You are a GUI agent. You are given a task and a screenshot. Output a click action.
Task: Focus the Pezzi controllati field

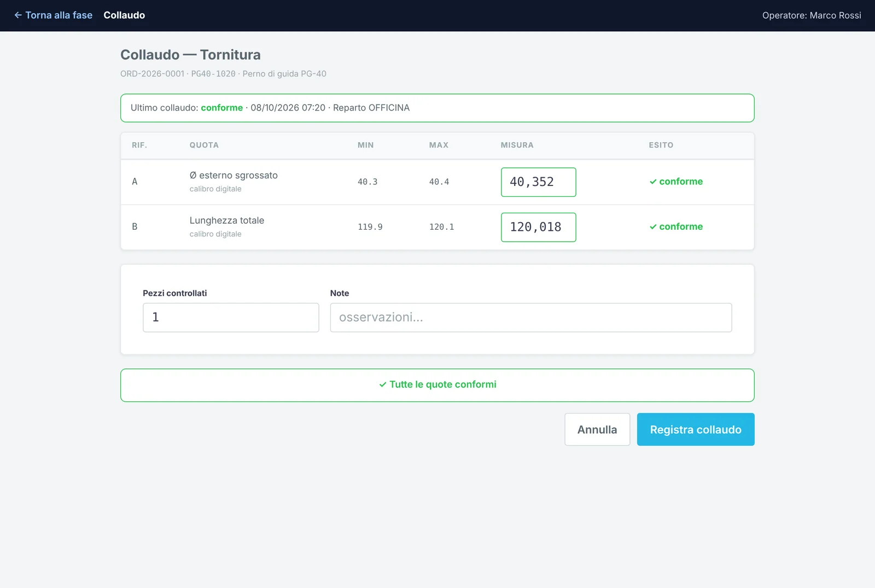pos(231,317)
